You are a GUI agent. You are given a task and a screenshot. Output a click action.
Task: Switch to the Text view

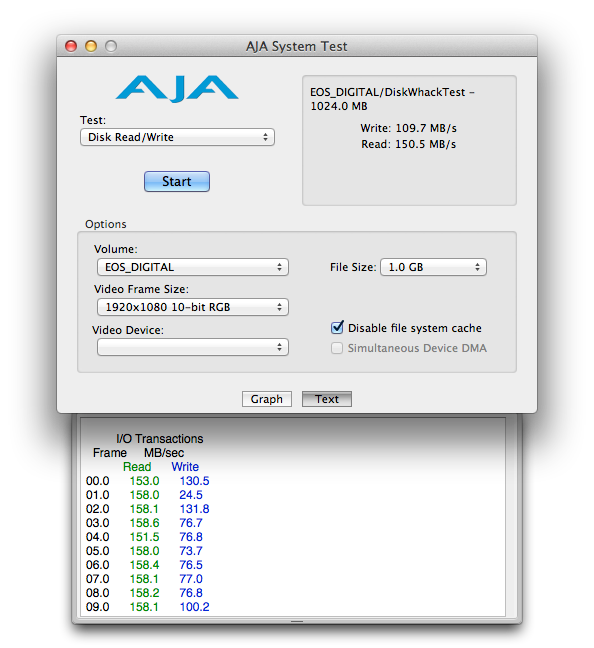[327, 399]
